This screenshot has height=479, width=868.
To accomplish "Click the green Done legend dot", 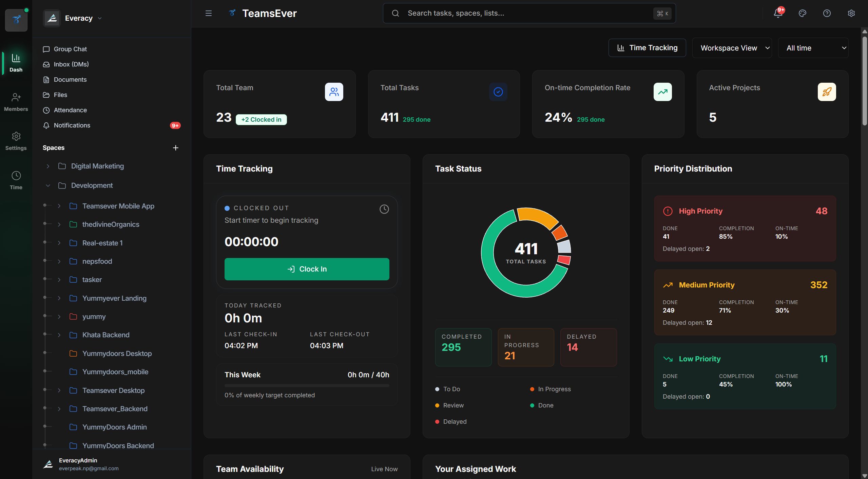I will (532, 405).
